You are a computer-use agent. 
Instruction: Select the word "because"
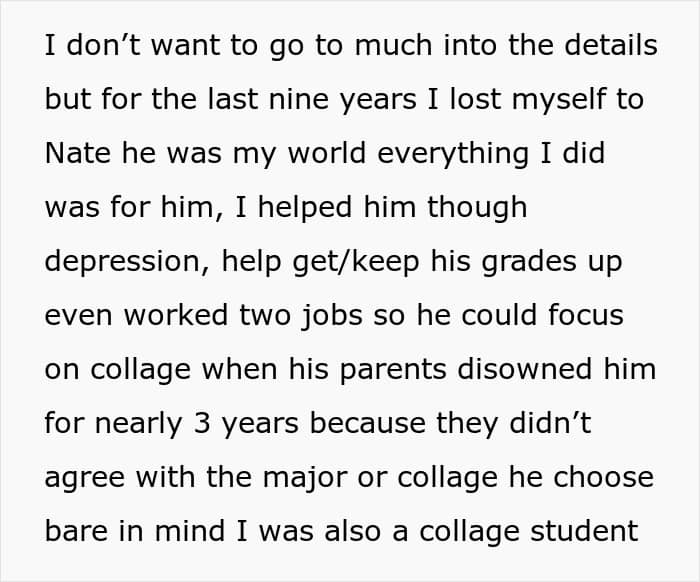(367, 423)
